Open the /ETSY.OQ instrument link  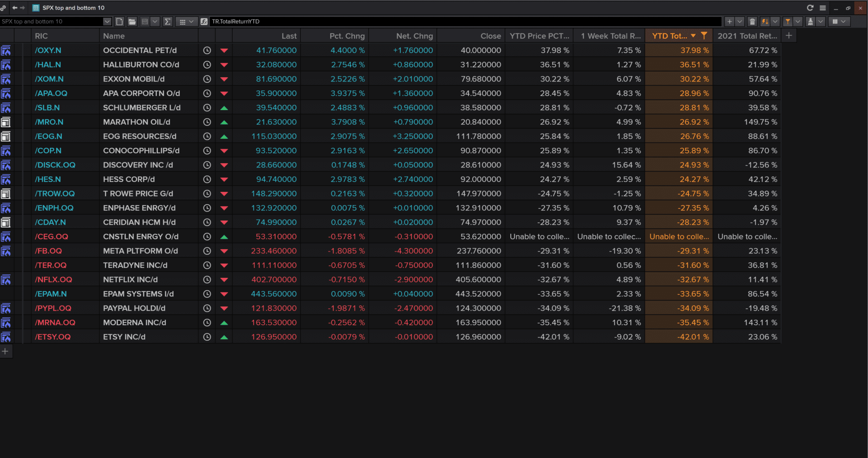[53, 337]
